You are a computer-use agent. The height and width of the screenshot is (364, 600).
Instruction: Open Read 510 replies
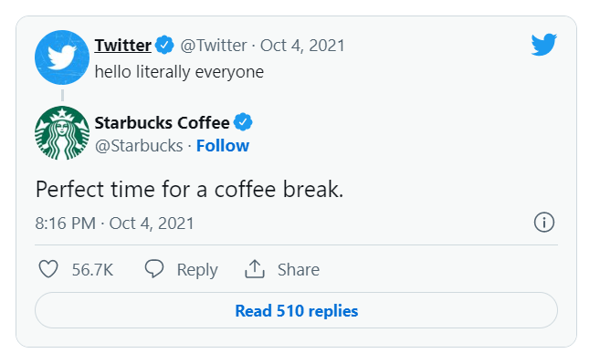tap(296, 310)
